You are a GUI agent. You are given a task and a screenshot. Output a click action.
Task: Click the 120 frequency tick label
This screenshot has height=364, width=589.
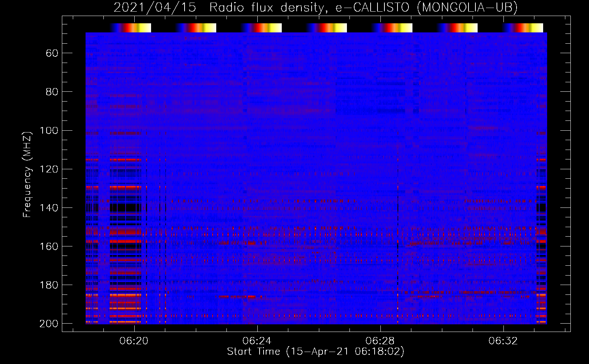point(49,169)
